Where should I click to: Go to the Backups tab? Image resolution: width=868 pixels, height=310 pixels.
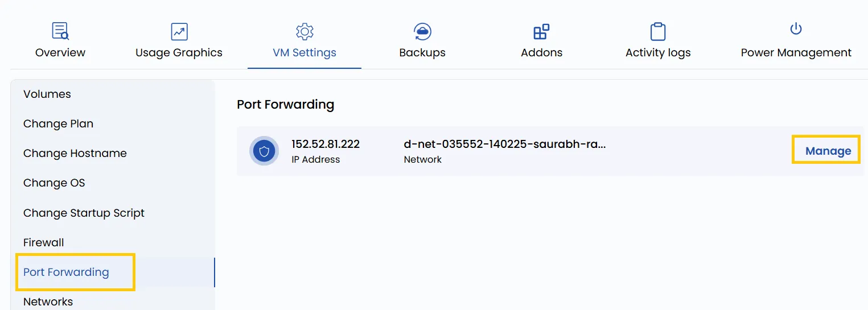coord(422,52)
